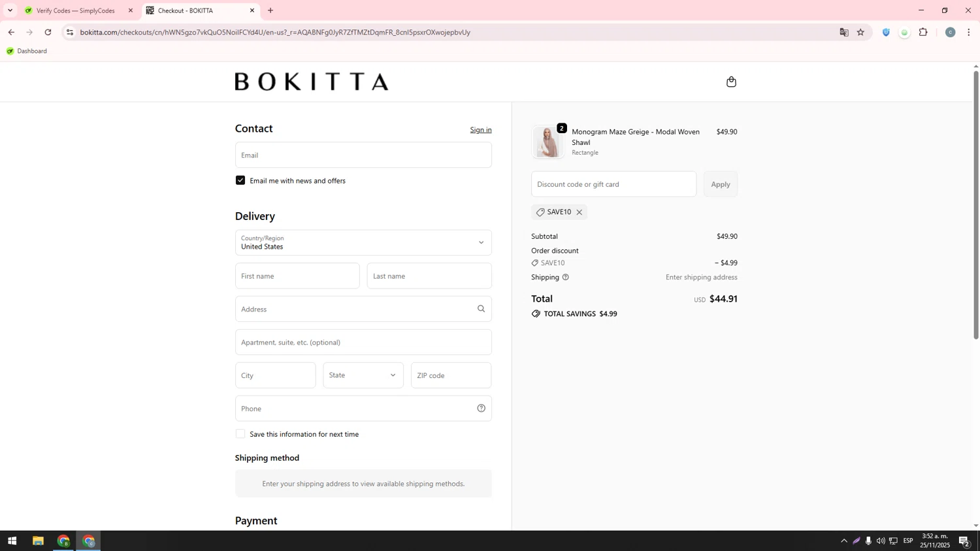
Task: Open the Chrome three-dot menu
Action: click(968, 32)
